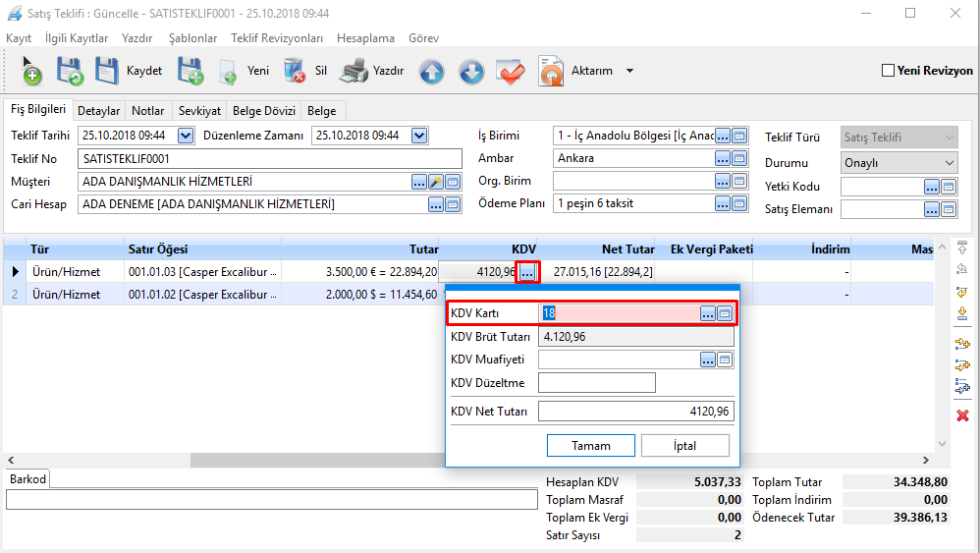Open the Teklif Tarihi date dropdown

pos(187,136)
